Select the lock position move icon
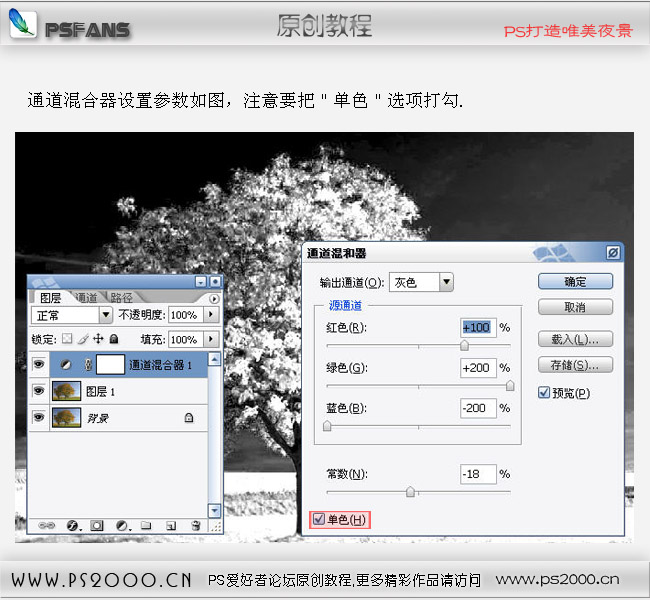The height and width of the screenshot is (600, 650). click(98, 339)
